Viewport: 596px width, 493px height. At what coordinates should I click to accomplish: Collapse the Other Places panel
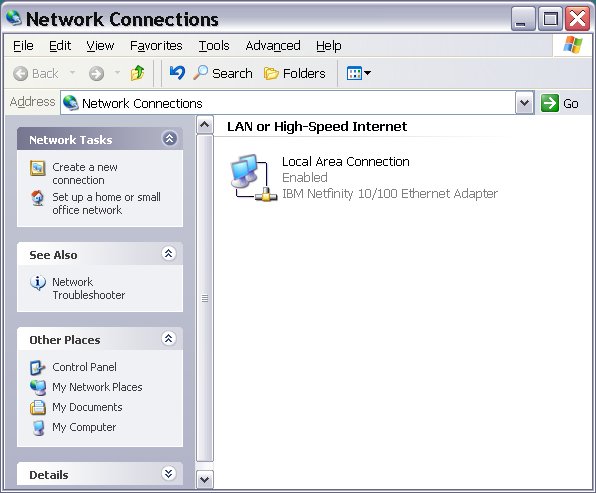[x=169, y=338]
